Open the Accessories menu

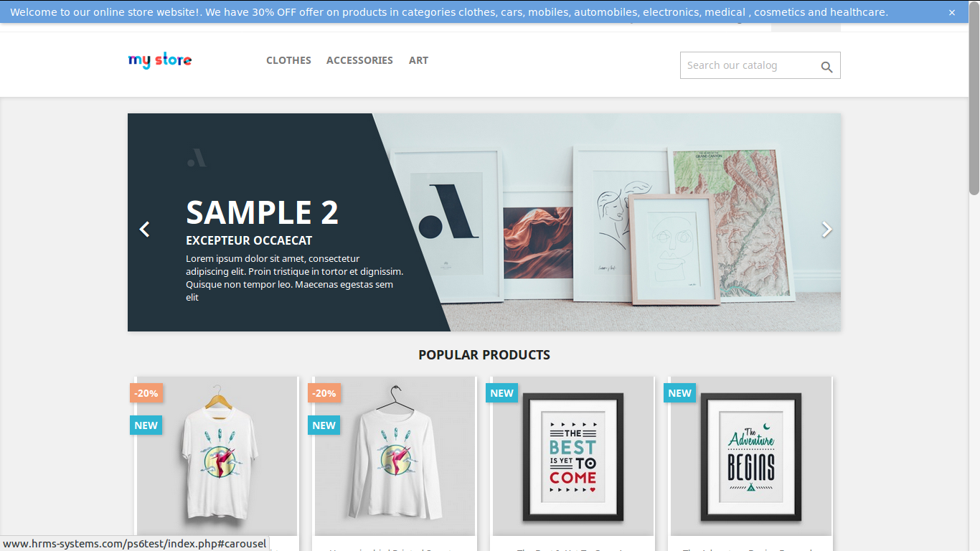pos(359,60)
